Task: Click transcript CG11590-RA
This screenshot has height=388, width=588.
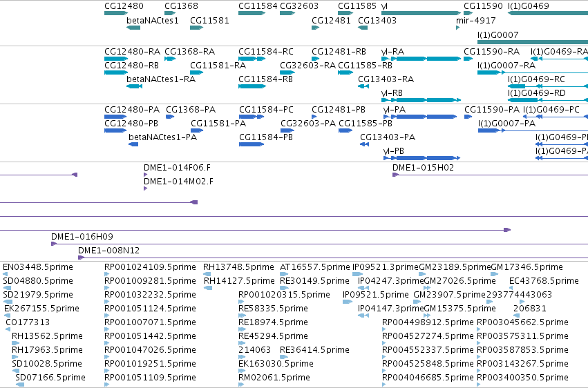Action: (x=468, y=59)
